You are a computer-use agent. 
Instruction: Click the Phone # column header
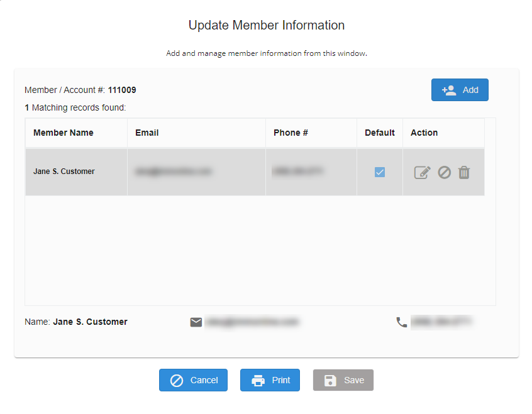click(311, 133)
